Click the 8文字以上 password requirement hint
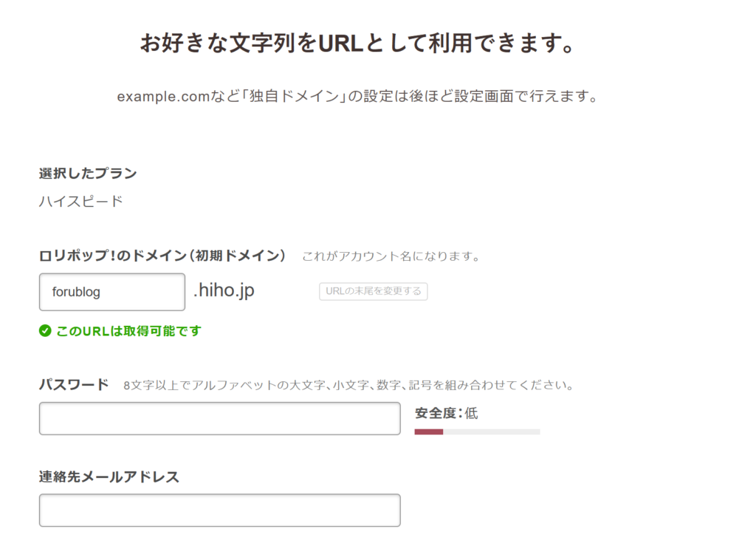Viewport: 756px width, 546px height. (x=348, y=386)
